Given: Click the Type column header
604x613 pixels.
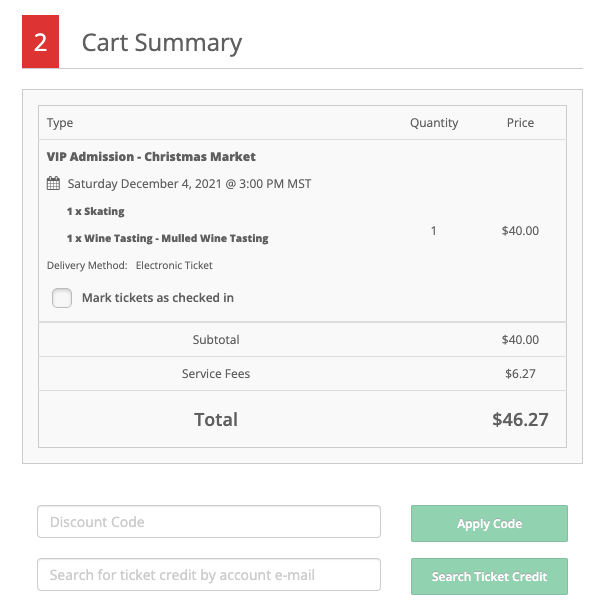Looking at the screenshot, I should 60,123.
